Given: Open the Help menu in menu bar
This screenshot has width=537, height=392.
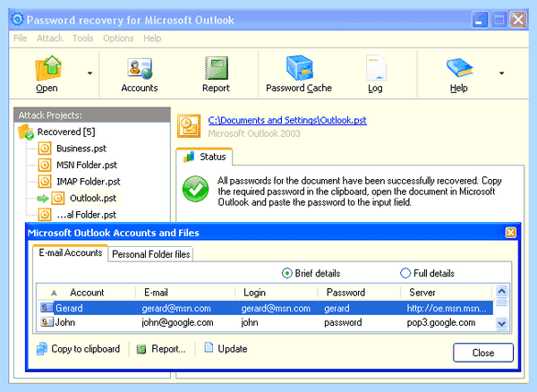Looking at the screenshot, I should [x=152, y=38].
